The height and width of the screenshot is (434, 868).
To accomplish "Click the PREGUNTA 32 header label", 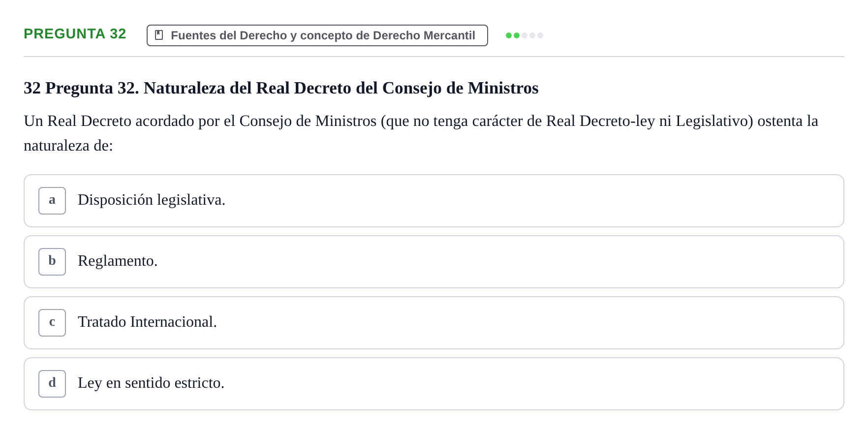I will (x=75, y=34).
